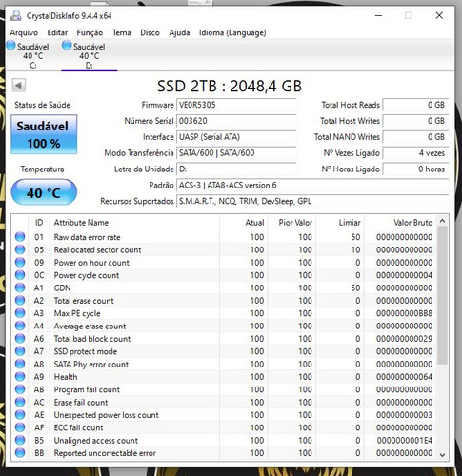Click scroll down arrow of attribute list
The width and height of the screenshot is (462, 476).
click(x=443, y=455)
